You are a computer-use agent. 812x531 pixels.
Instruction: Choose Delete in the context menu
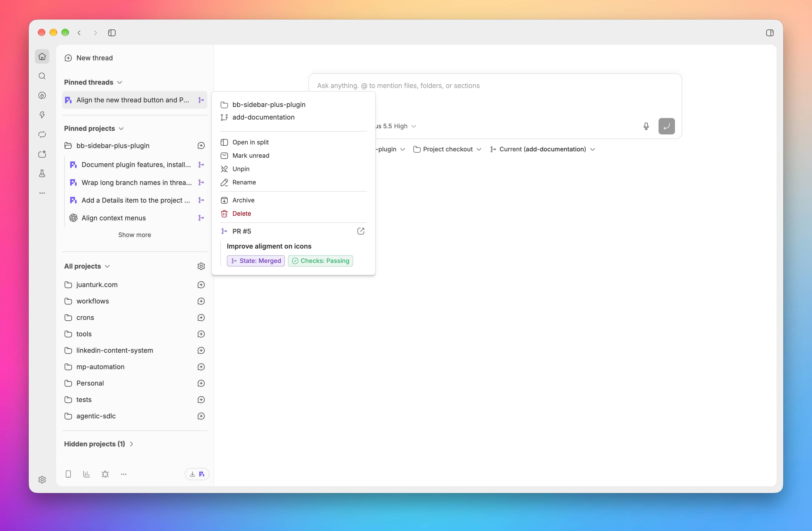pyautogui.click(x=293, y=213)
